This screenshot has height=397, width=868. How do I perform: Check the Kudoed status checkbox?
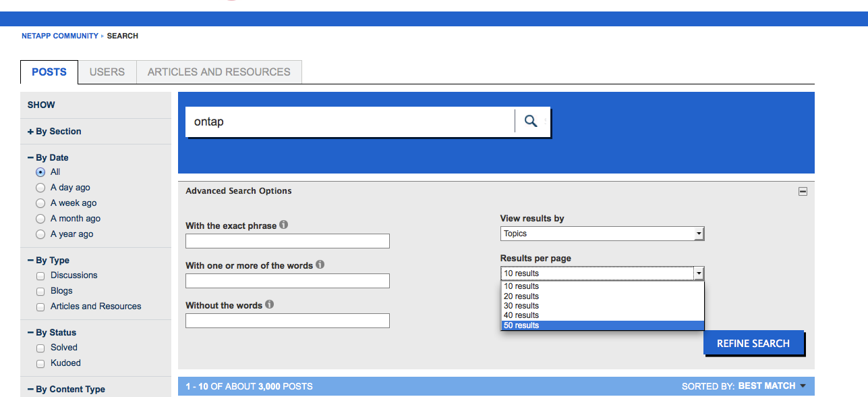(x=40, y=363)
